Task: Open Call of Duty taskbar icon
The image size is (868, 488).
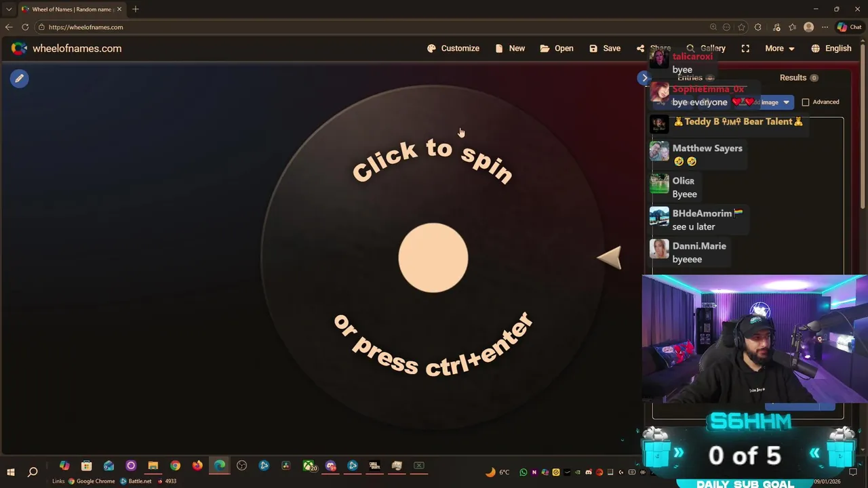Action: 374,466
